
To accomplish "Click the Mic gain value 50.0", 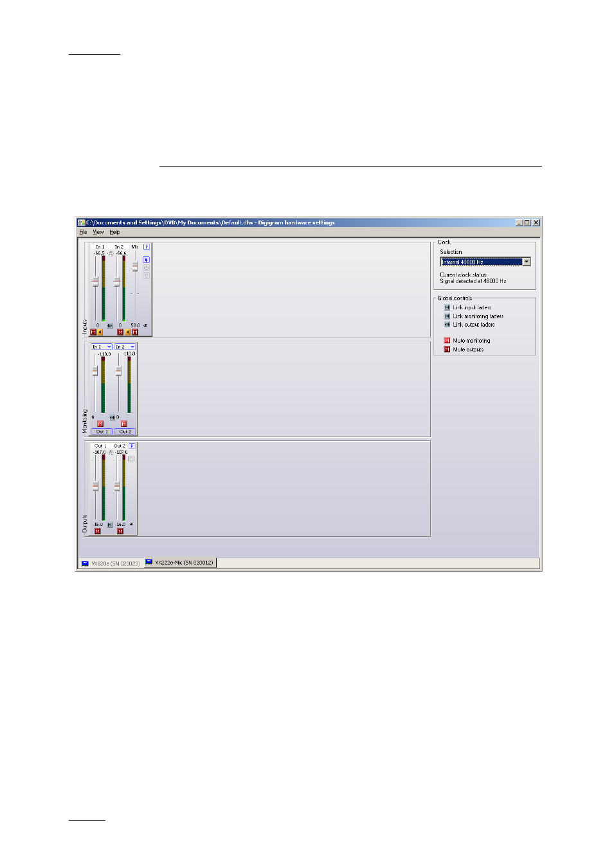I will point(135,325).
